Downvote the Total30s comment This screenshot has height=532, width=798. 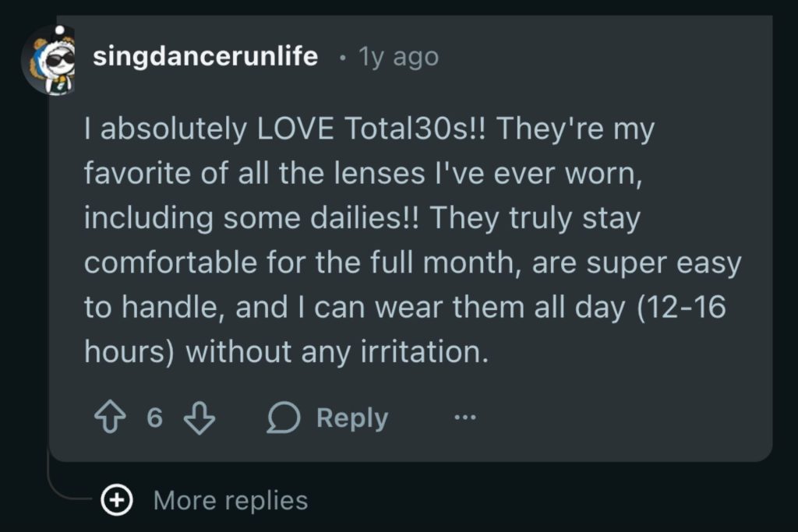coord(199,419)
